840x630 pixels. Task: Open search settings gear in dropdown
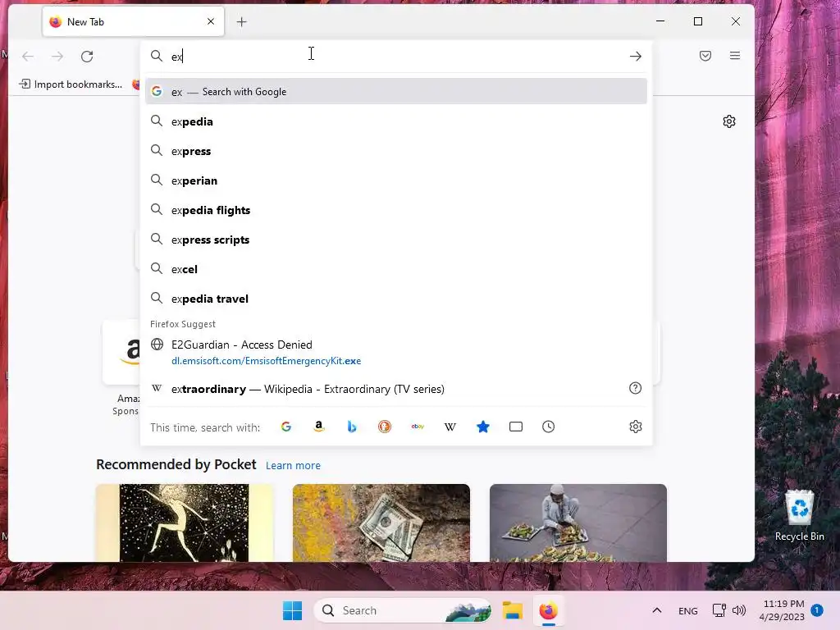[x=636, y=427]
